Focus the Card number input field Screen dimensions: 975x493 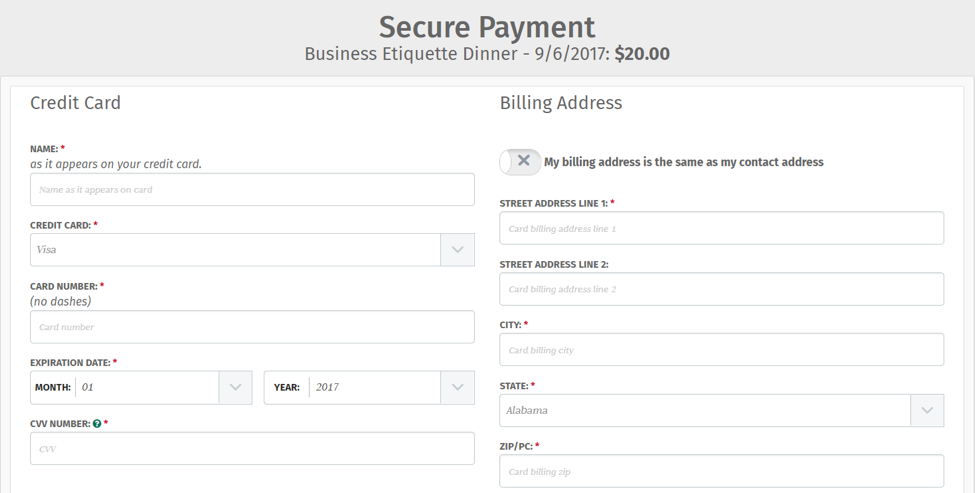pyautogui.click(x=252, y=327)
